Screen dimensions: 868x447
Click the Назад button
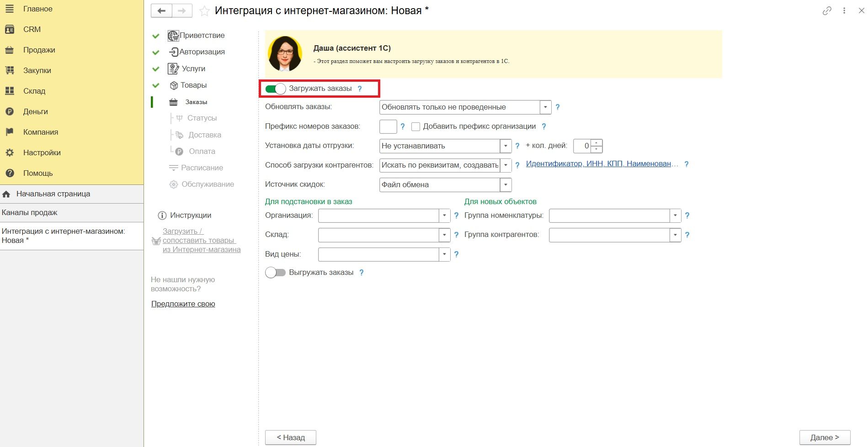(291, 437)
